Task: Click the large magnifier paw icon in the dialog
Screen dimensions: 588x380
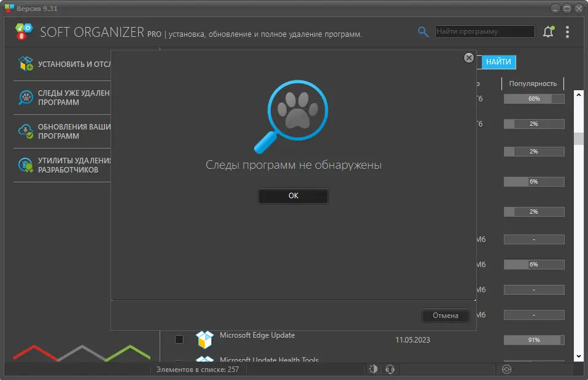Action: tap(292, 116)
